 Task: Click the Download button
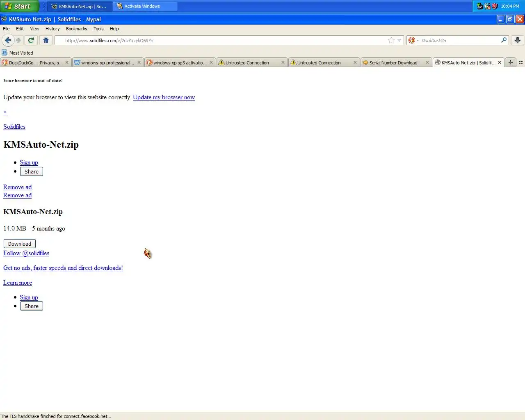click(20, 244)
